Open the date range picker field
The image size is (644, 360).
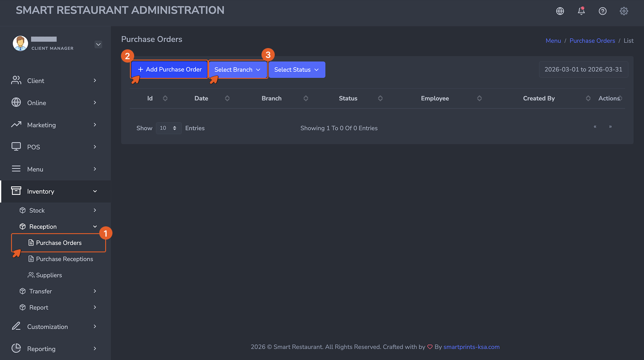[x=584, y=69]
